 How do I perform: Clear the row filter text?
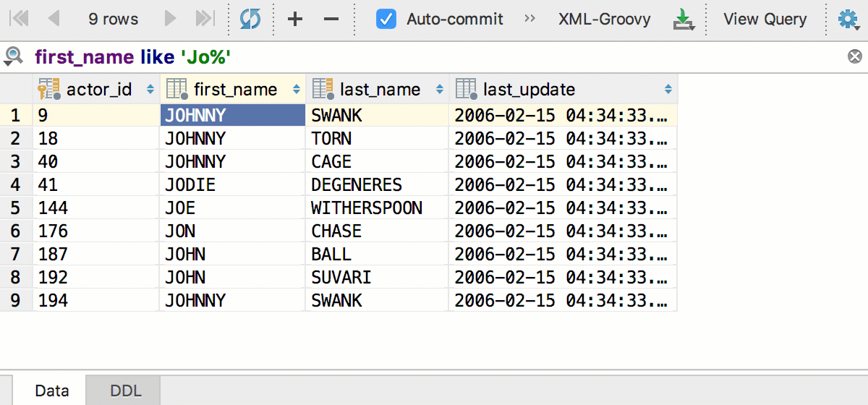coord(855,56)
